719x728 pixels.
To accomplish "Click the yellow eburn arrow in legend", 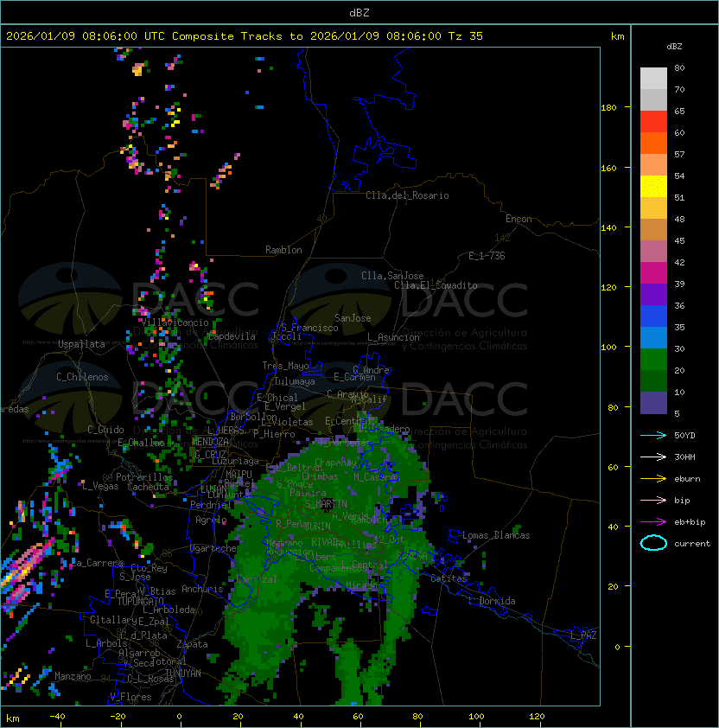I will click(653, 479).
